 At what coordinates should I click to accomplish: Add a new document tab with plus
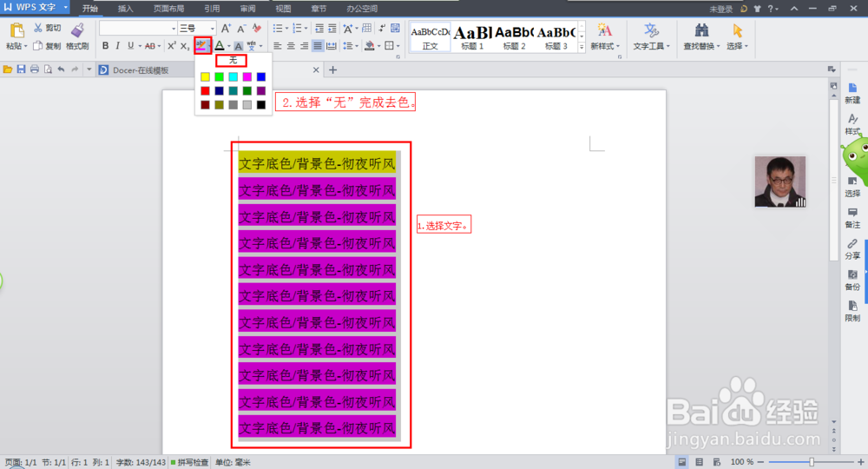[332, 69]
